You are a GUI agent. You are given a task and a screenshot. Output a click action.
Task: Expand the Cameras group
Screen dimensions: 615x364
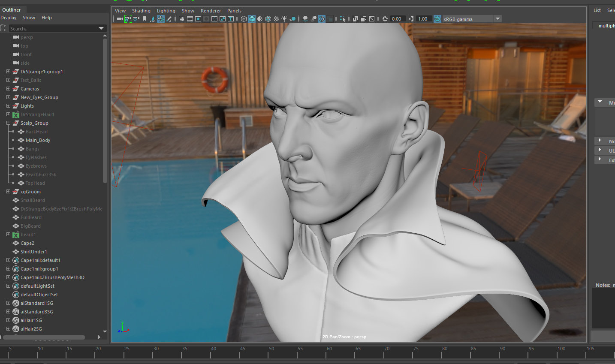point(8,89)
